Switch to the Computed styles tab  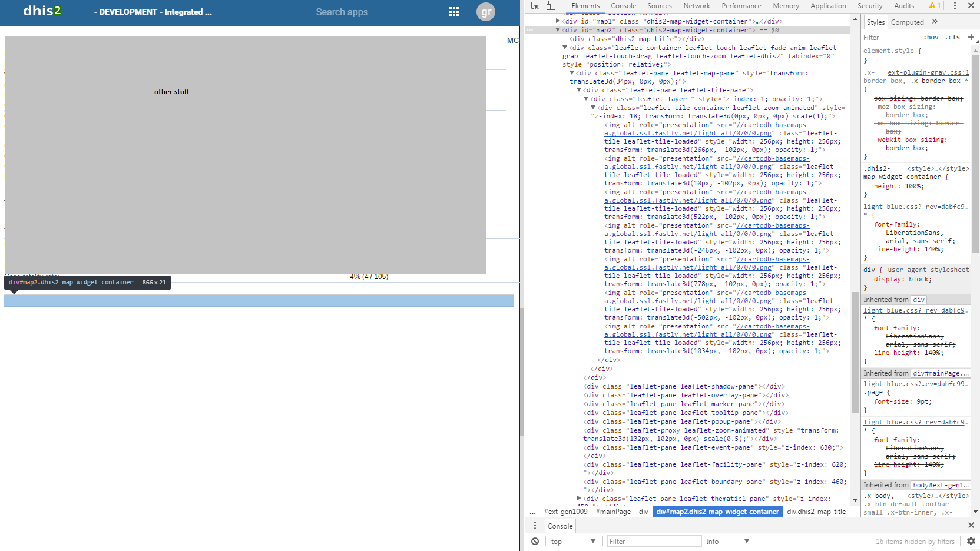pyautogui.click(x=907, y=22)
